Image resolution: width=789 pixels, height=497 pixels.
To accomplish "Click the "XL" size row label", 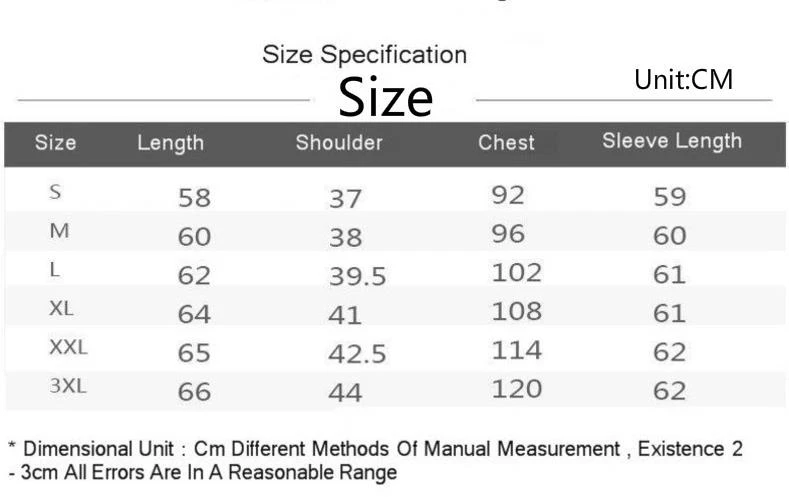I will [61, 309].
